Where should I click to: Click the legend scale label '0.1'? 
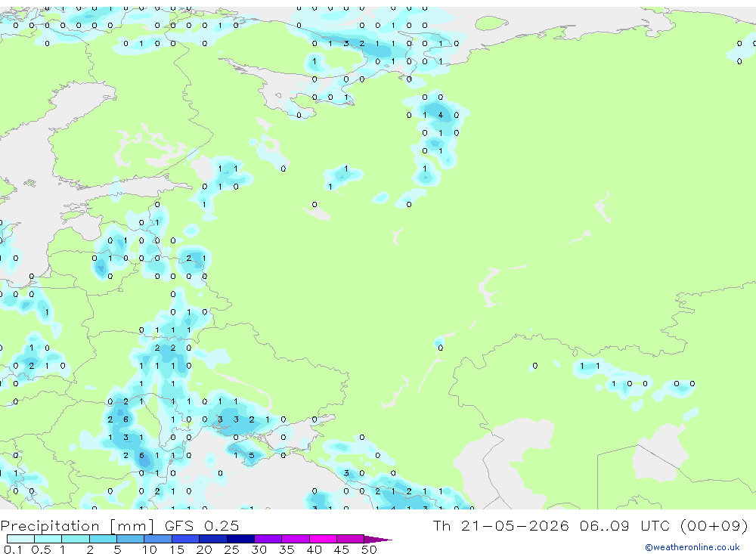tap(13, 549)
